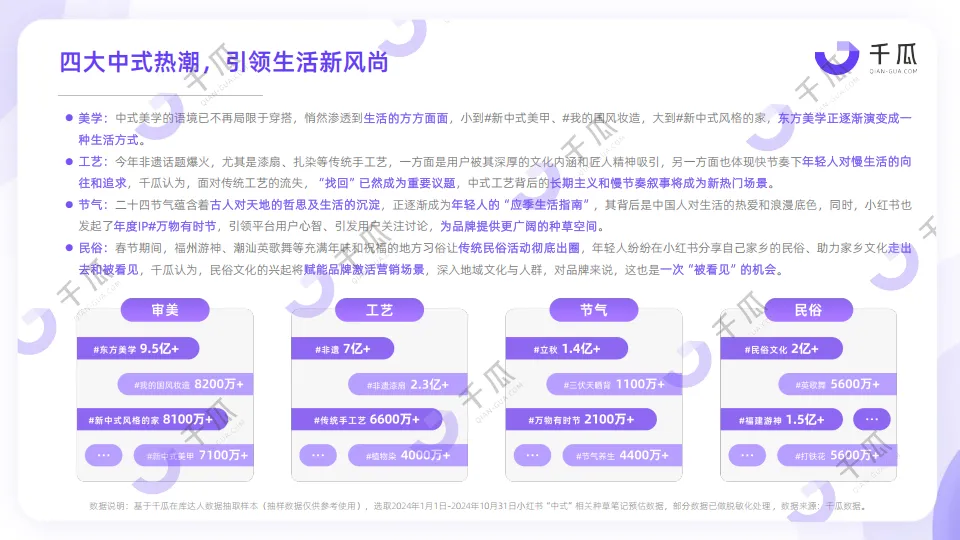Select the 民俗 card header pill
Image resolution: width=960 pixels, height=540 pixels.
808,310
